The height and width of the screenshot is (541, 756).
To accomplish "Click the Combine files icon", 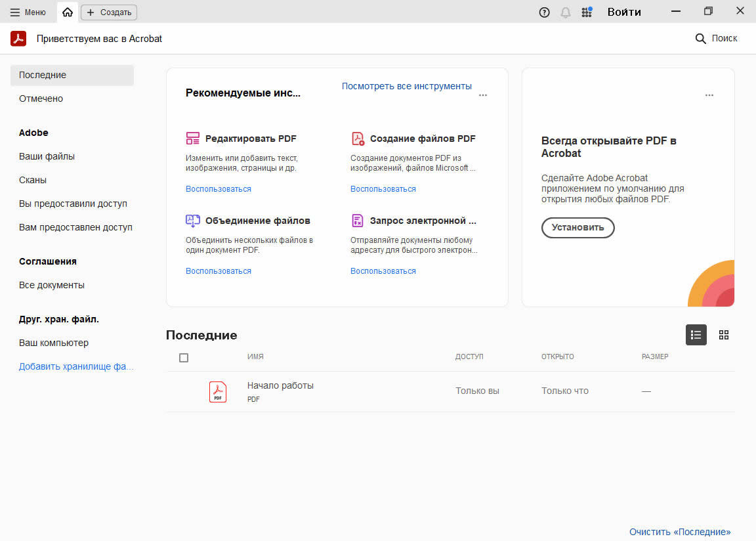I will [x=192, y=221].
